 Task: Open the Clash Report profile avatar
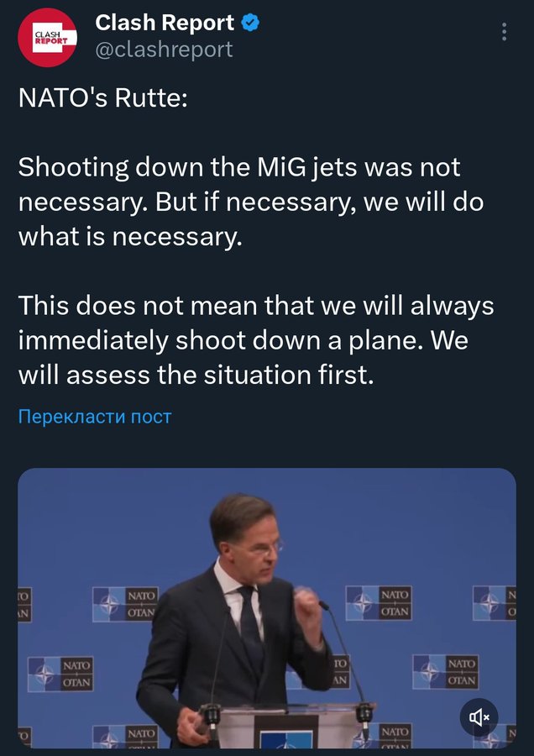tap(48, 38)
